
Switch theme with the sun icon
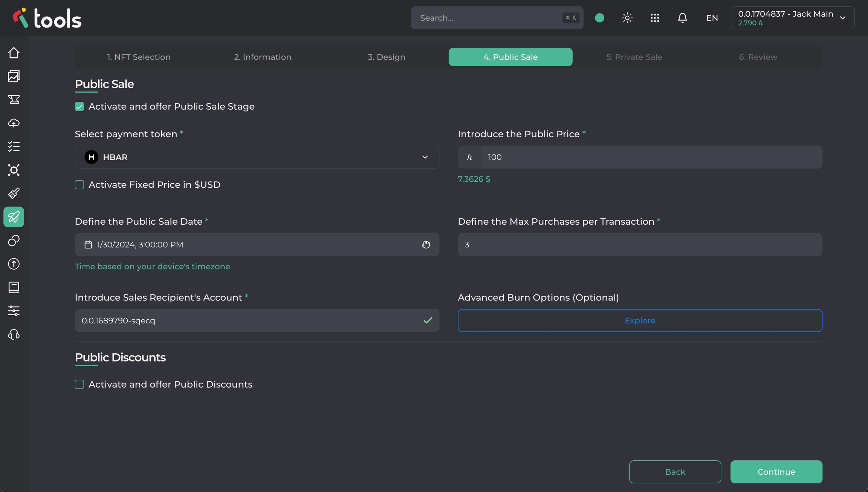(627, 18)
